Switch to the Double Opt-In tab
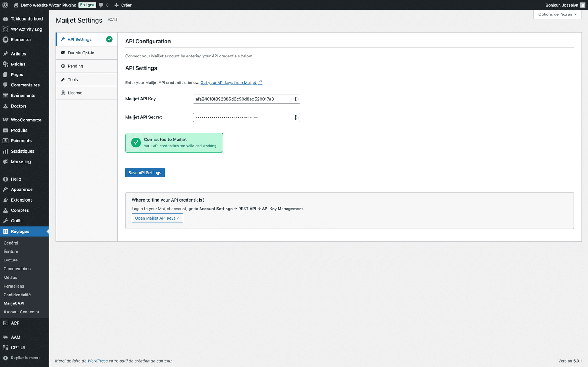The image size is (588, 367). click(81, 53)
